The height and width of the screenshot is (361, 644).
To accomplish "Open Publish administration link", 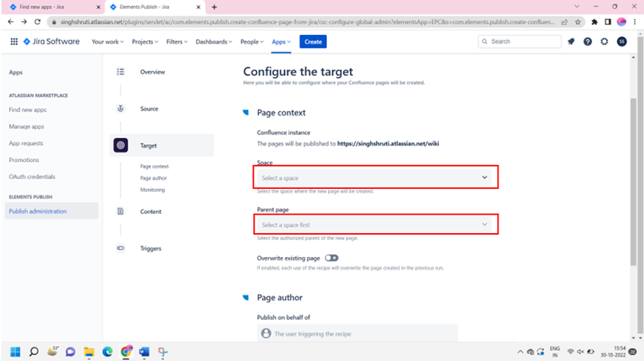I will pos(51,211).
